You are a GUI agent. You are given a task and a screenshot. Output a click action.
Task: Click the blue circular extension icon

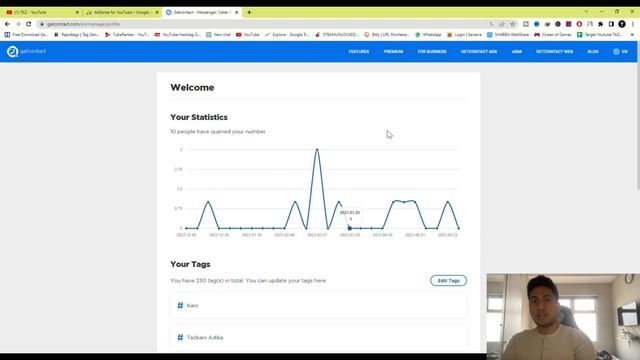pyautogui.click(x=537, y=24)
